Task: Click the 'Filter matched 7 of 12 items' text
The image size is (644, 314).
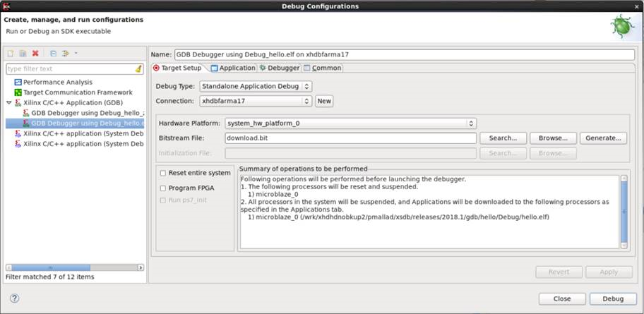Action: [49, 277]
